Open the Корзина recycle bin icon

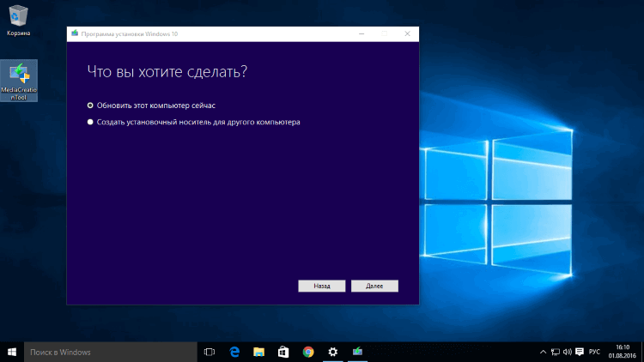19,21
